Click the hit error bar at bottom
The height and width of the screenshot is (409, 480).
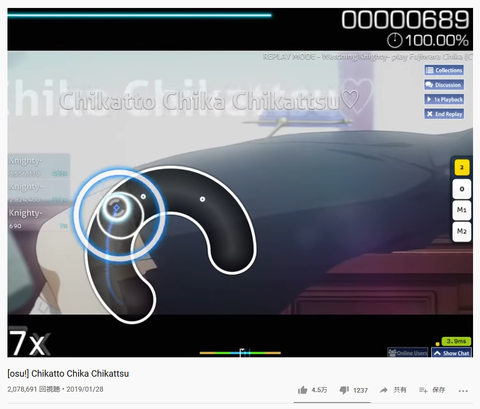(x=240, y=352)
